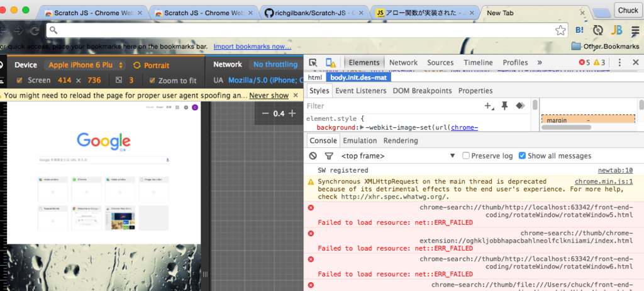Toggle Portrait orientation rotate icon
The image size is (644, 291).
click(136, 65)
